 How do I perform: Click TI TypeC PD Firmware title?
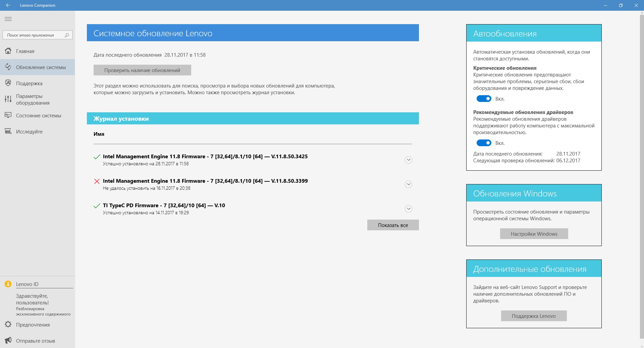point(164,205)
